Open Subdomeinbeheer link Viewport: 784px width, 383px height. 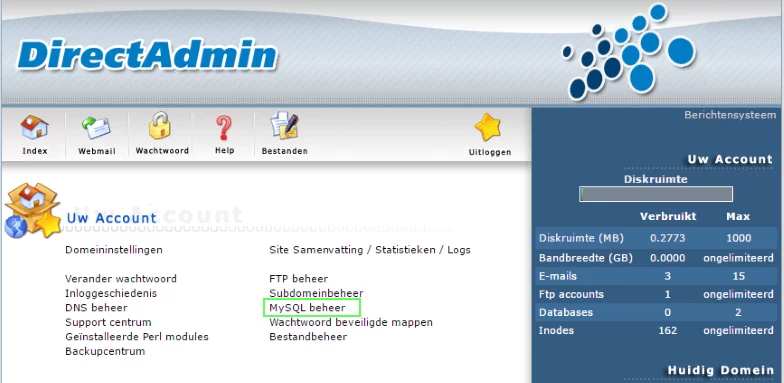pyautogui.click(x=316, y=293)
